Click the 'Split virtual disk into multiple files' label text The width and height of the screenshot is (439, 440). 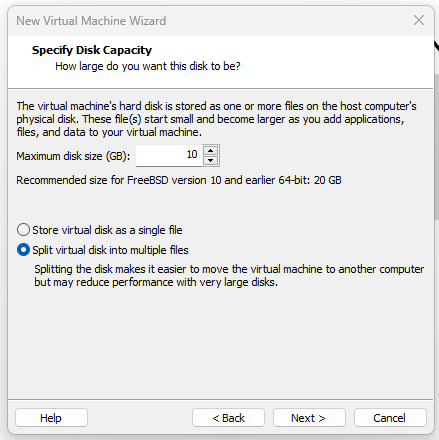point(110,250)
